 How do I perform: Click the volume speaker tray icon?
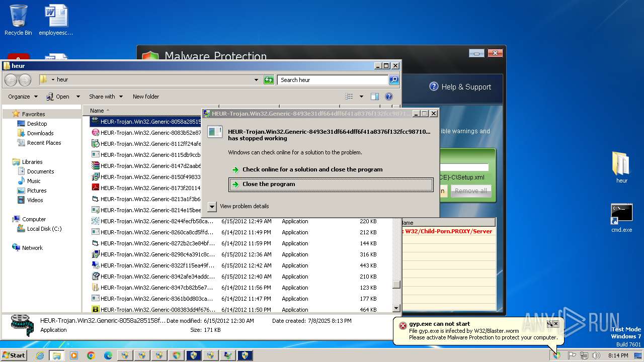pos(597,355)
